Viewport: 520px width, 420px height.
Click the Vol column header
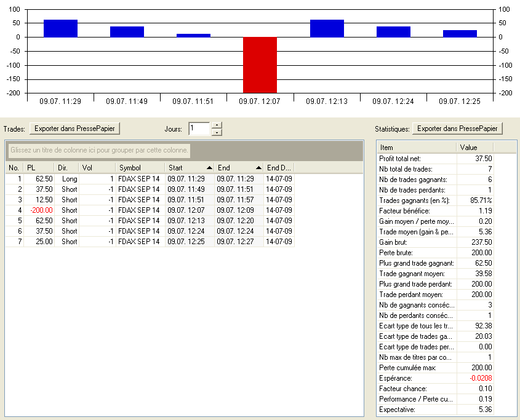coord(97,168)
